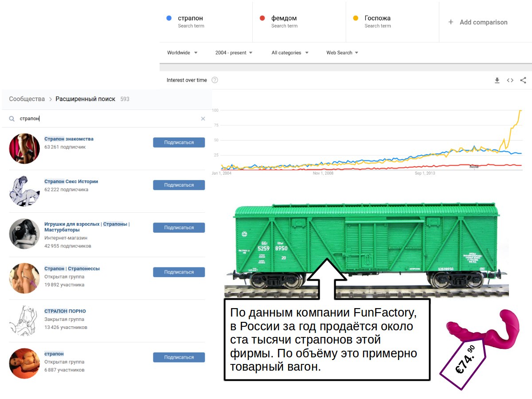Edit the red фемдом search term

click(284, 18)
